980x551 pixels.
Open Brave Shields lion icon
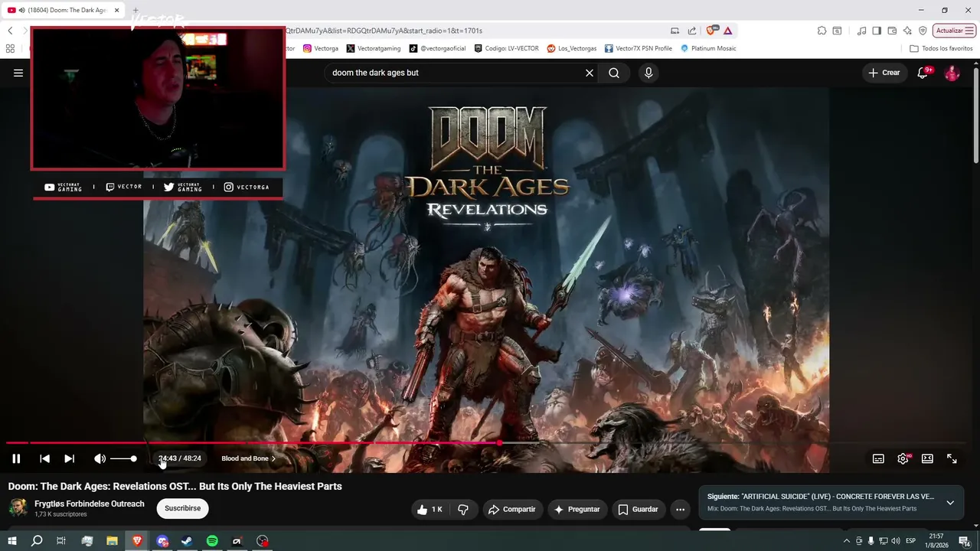711,31
